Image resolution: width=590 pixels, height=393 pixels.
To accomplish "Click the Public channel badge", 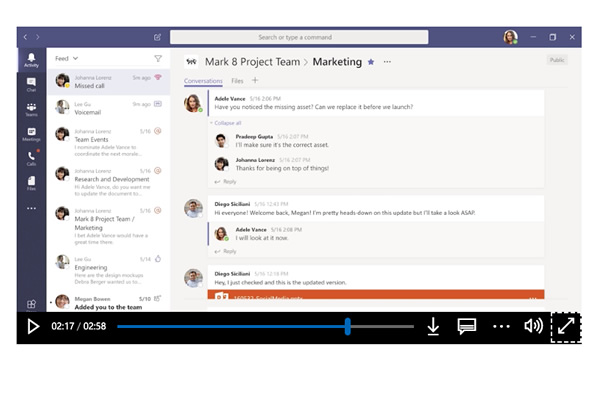I will [x=557, y=60].
